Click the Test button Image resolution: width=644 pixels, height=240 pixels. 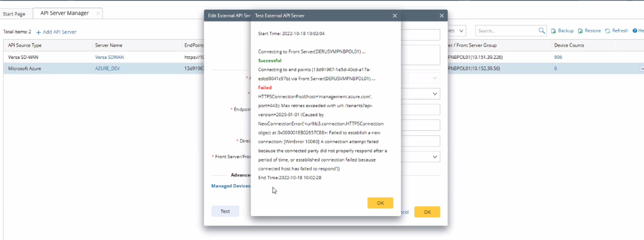(225, 211)
